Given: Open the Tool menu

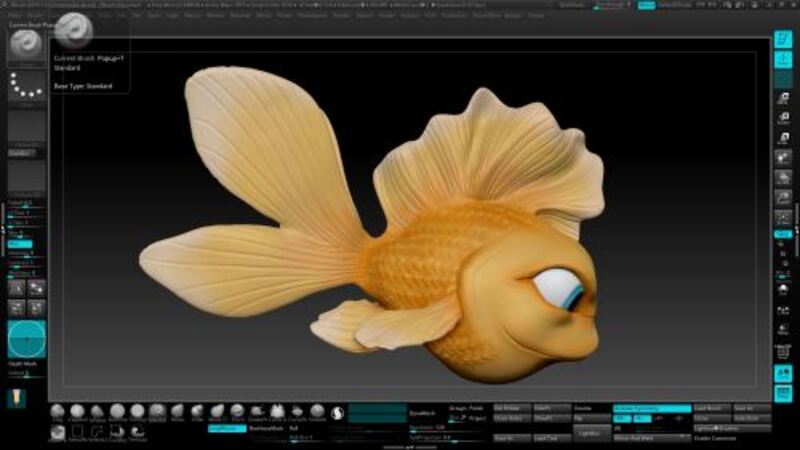Looking at the screenshot, I should click(x=430, y=15).
